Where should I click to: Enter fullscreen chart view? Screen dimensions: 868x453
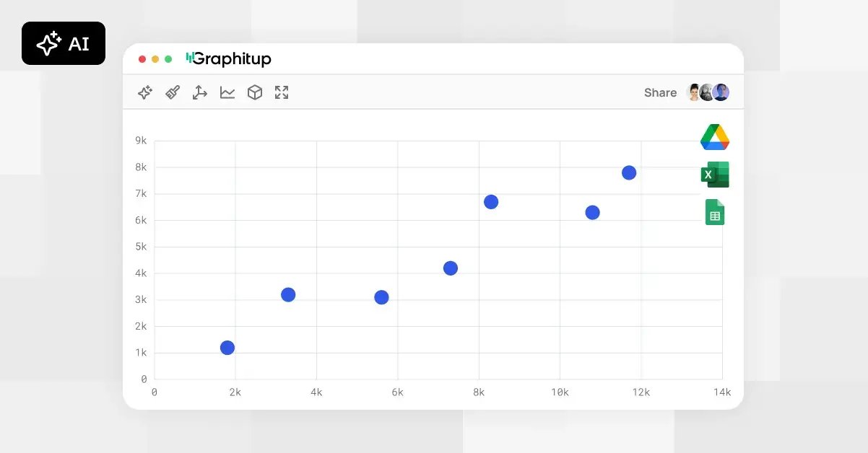[282, 92]
